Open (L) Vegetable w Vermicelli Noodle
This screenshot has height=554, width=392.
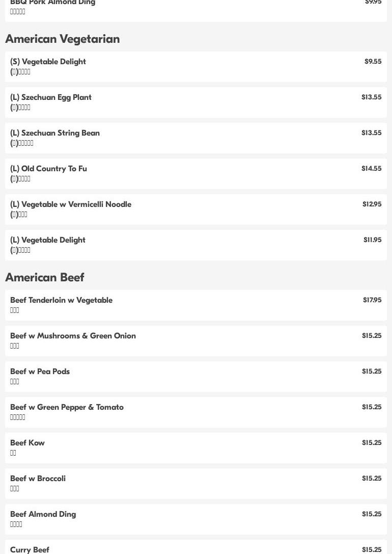pyautogui.click(x=196, y=209)
